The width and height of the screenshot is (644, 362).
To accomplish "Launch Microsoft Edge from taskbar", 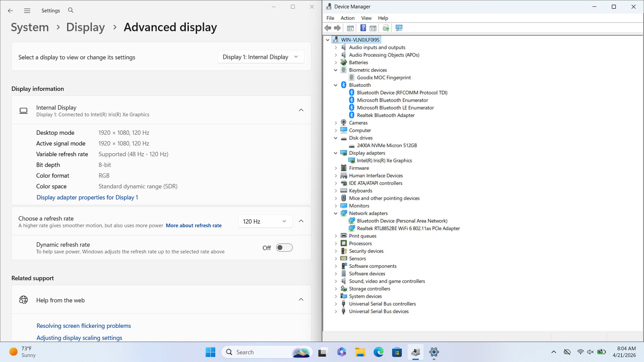I will pos(378,352).
